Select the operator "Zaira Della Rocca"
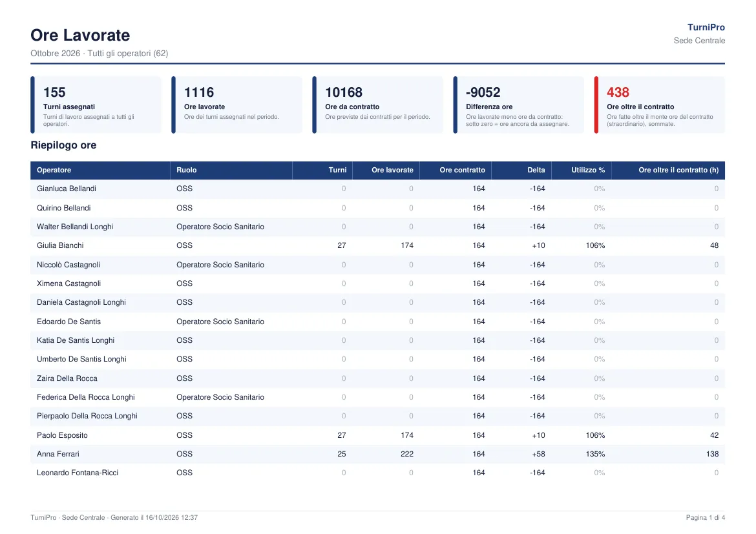Screen dimensions: 756x534 pos(67,378)
